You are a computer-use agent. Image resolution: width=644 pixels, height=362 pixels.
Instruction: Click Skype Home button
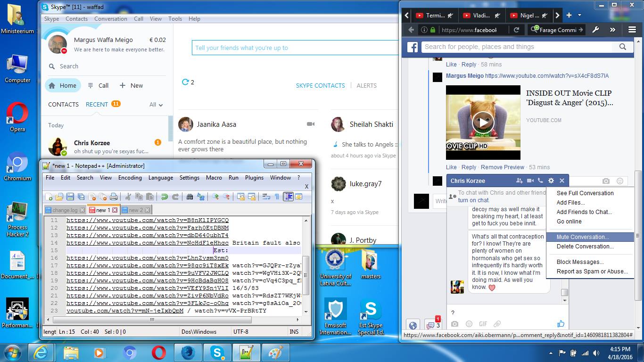tap(63, 85)
